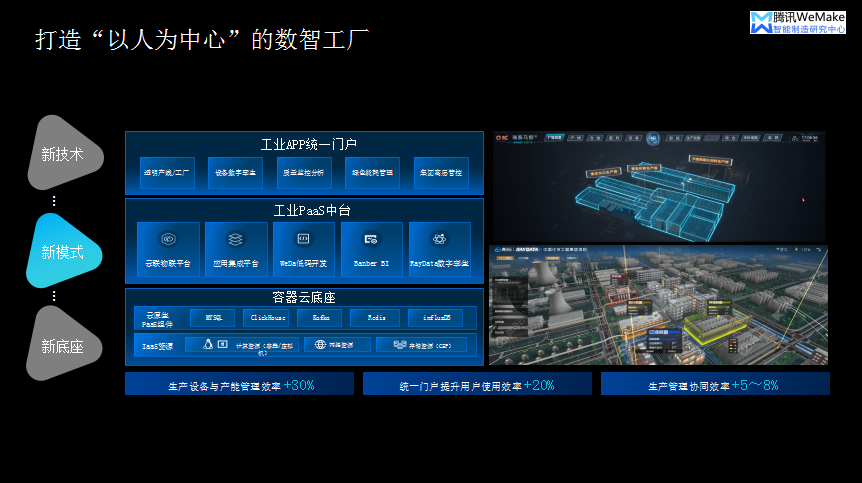This screenshot has width=862, height=483.
Task: Click the +30% production efficiency banner
Action: click(x=239, y=384)
